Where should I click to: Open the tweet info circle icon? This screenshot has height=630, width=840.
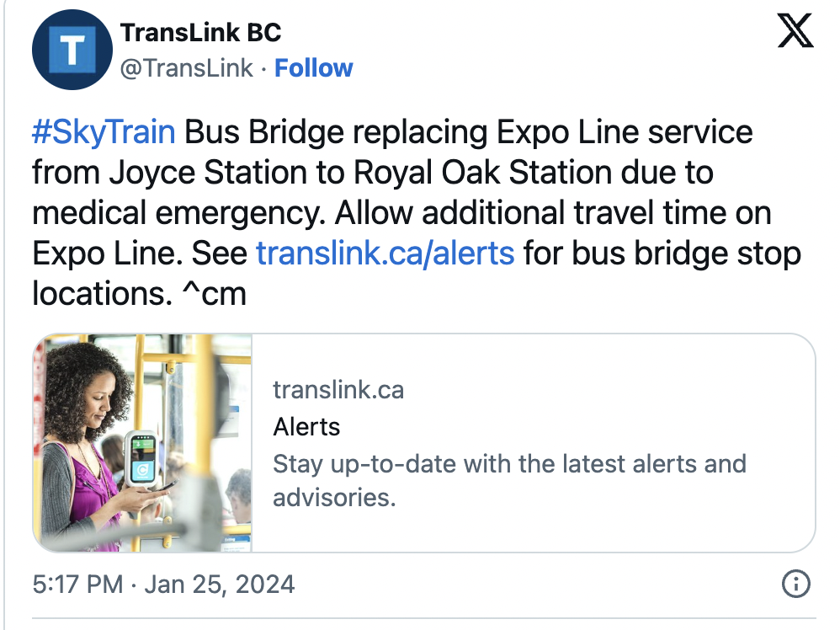click(x=796, y=584)
